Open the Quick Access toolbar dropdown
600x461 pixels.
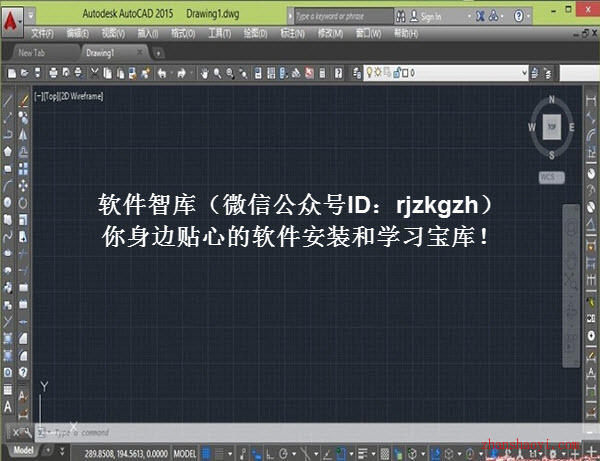(x=30, y=16)
